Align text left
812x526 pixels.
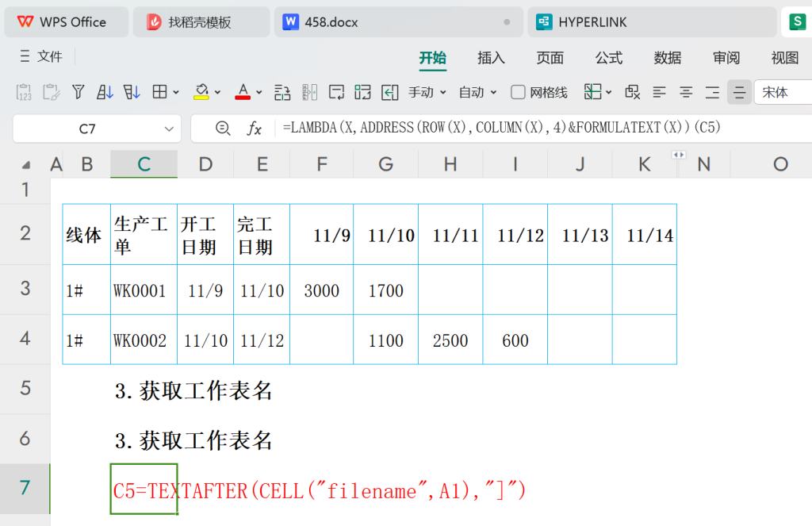point(659,92)
